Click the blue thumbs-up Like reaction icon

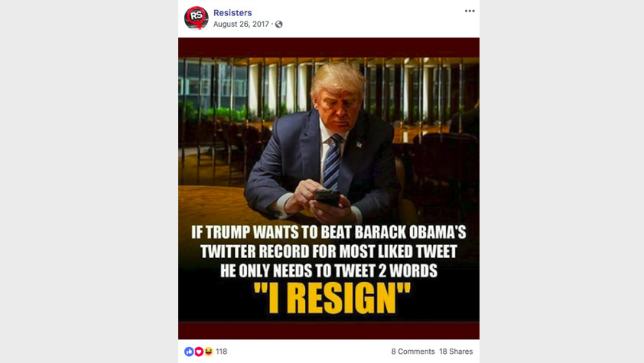[x=189, y=352]
